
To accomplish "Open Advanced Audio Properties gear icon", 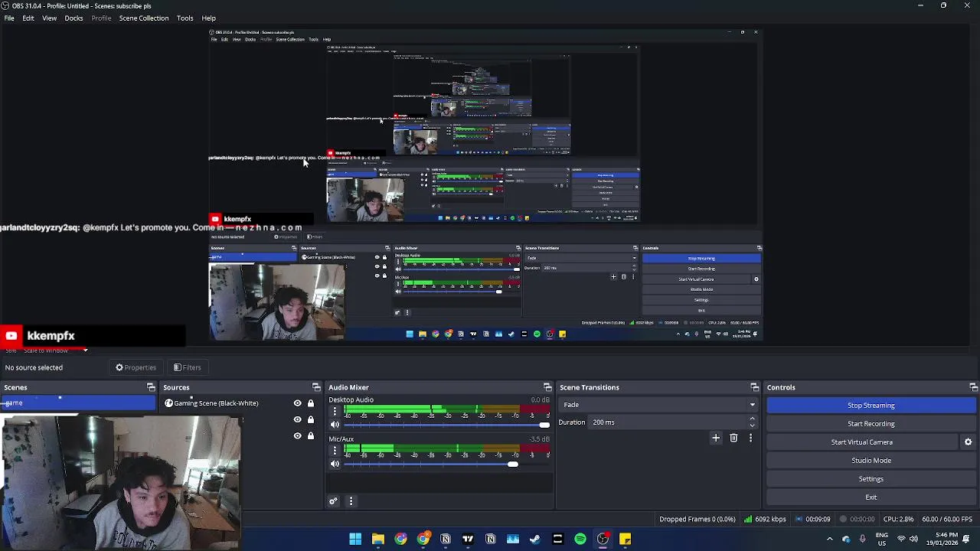I will click(x=333, y=501).
